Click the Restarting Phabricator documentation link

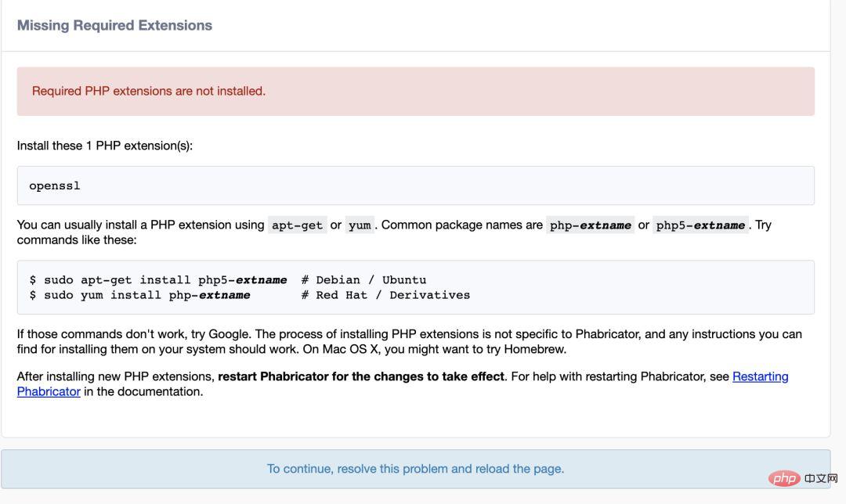point(760,376)
